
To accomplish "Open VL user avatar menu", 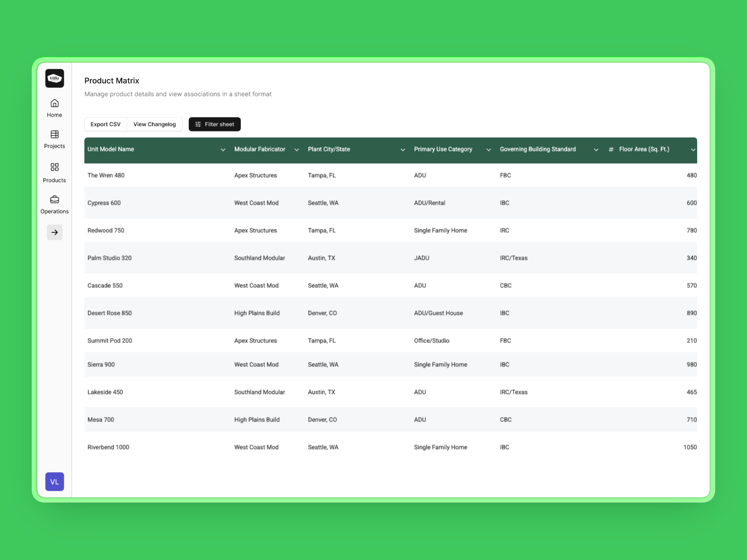I will click(54, 482).
